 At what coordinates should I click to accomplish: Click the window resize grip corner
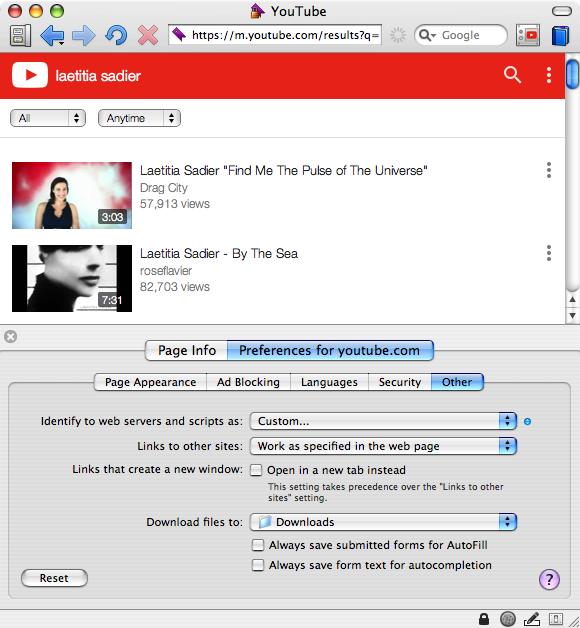coord(574,622)
